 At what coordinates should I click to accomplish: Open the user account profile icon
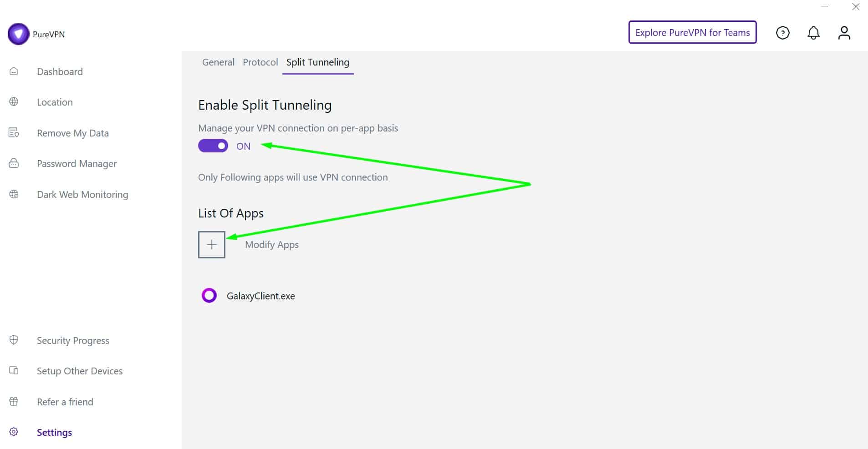pos(844,33)
